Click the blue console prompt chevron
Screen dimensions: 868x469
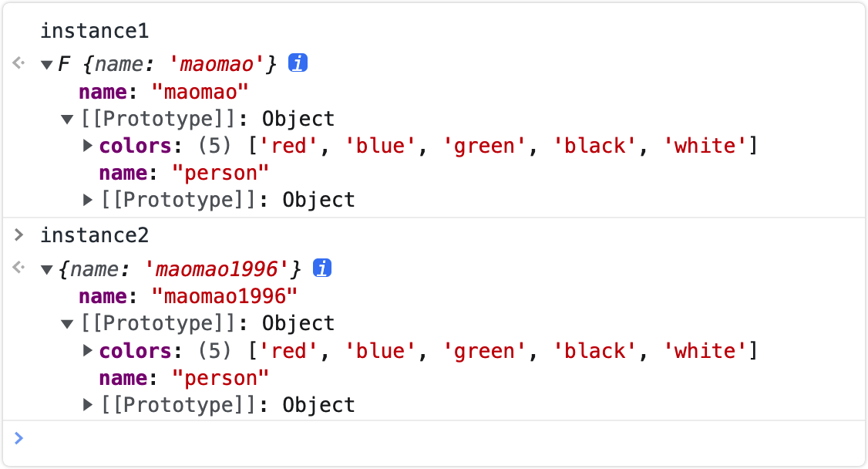coord(19,438)
